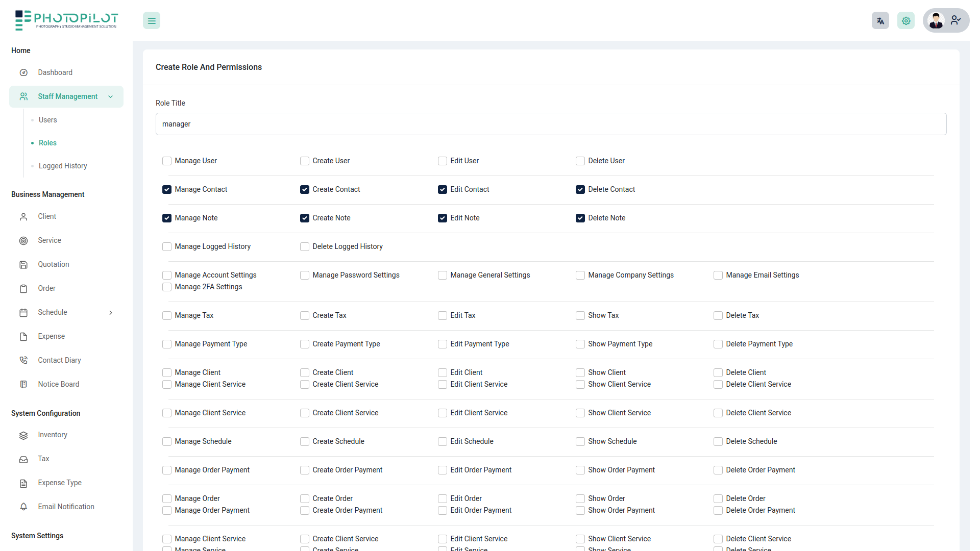Click the Quotation sidebar icon
Image resolution: width=980 pixels, height=551 pixels.
pyautogui.click(x=23, y=264)
